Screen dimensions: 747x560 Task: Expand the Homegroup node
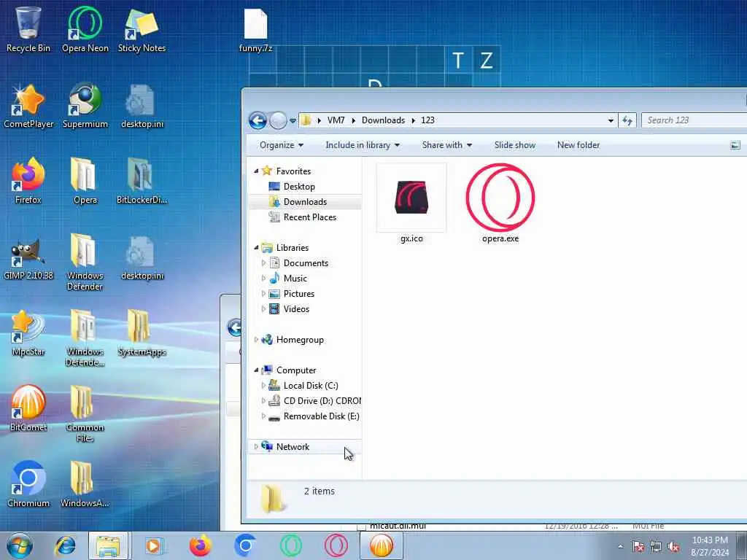pos(256,340)
